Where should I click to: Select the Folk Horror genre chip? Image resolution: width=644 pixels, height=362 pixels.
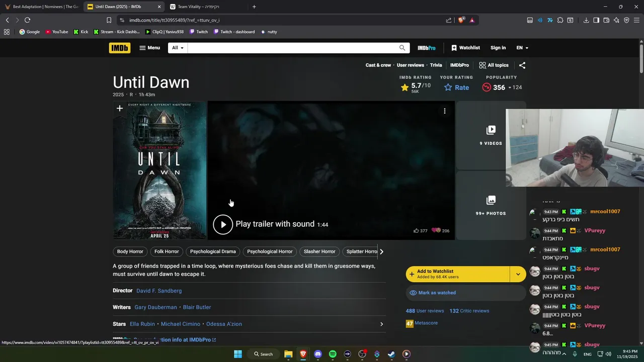(x=167, y=251)
